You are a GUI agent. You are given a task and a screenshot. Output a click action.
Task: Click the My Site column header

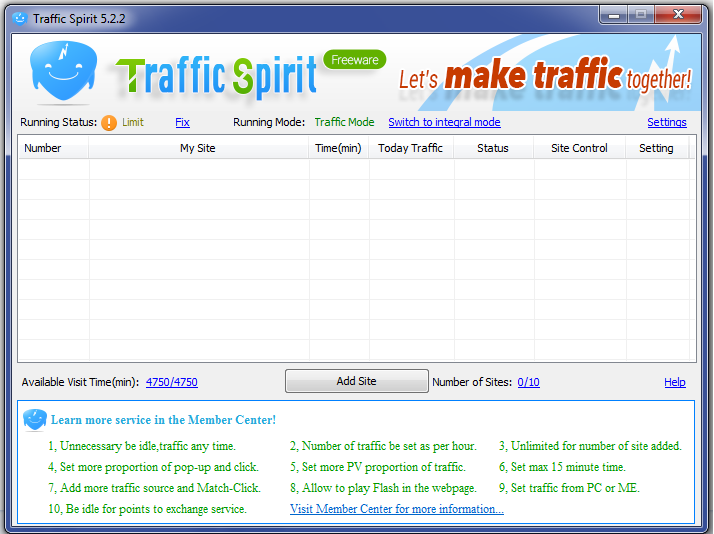[198, 148]
